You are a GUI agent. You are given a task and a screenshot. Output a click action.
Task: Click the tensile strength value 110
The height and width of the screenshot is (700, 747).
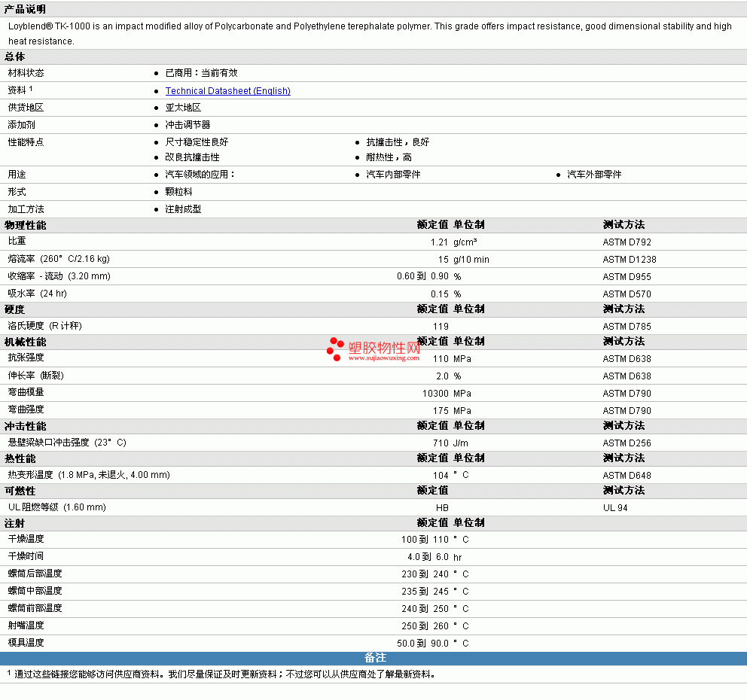pos(441,359)
